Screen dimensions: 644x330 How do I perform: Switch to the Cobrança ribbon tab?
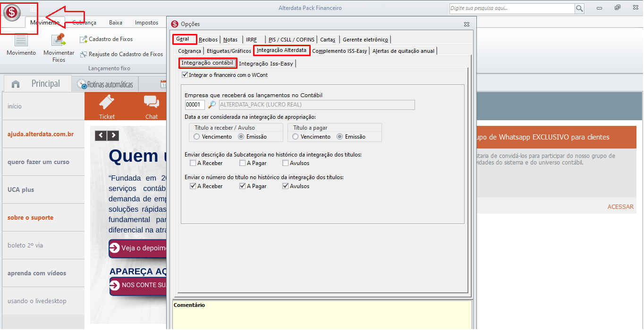[85, 23]
